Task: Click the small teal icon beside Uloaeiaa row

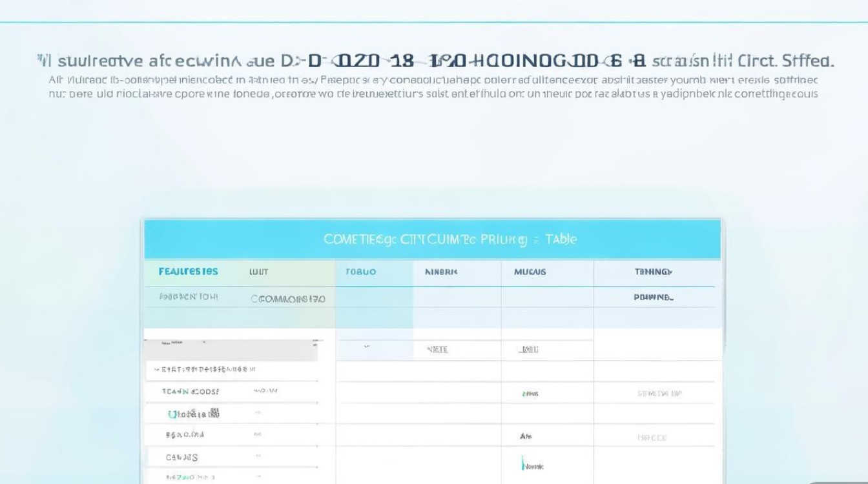Action: [x=171, y=414]
